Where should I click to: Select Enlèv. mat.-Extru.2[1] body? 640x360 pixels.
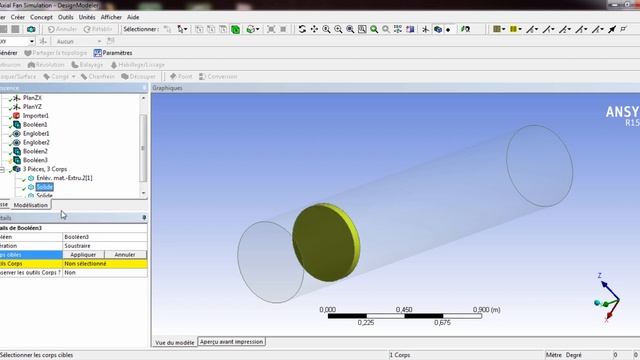[x=64, y=178]
